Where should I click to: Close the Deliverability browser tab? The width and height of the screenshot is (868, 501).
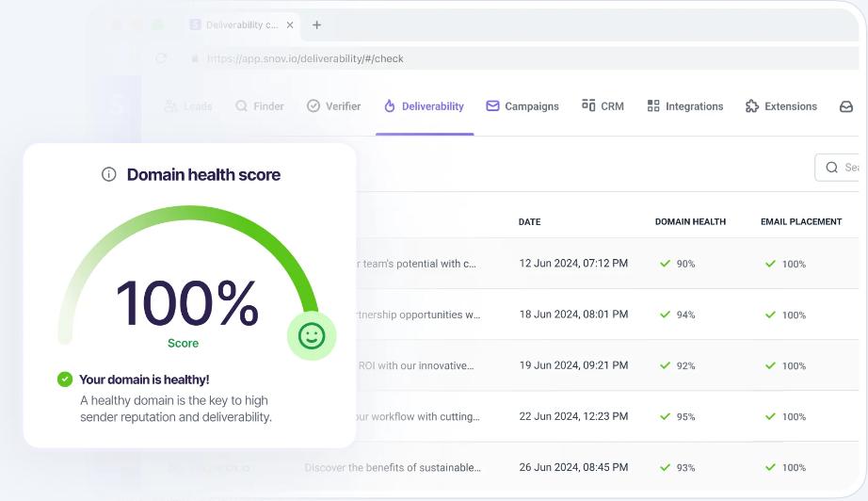(x=290, y=25)
